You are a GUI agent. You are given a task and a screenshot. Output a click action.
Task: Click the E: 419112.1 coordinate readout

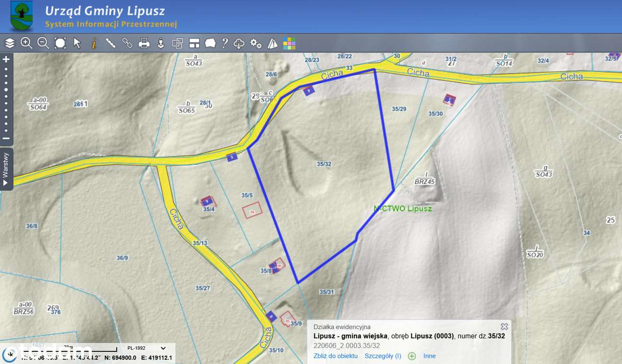tap(156, 358)
